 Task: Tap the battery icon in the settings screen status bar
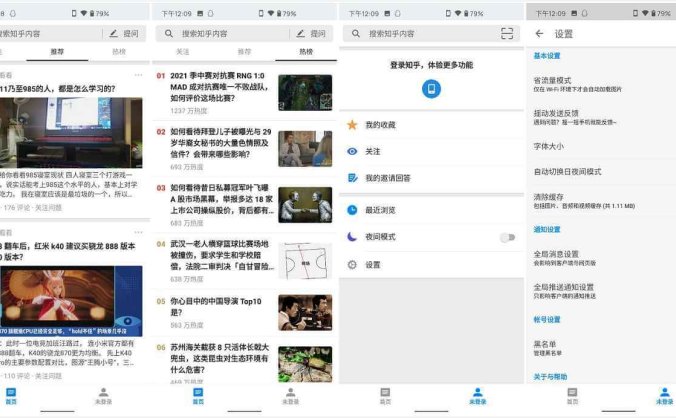(x=654, y=13)
